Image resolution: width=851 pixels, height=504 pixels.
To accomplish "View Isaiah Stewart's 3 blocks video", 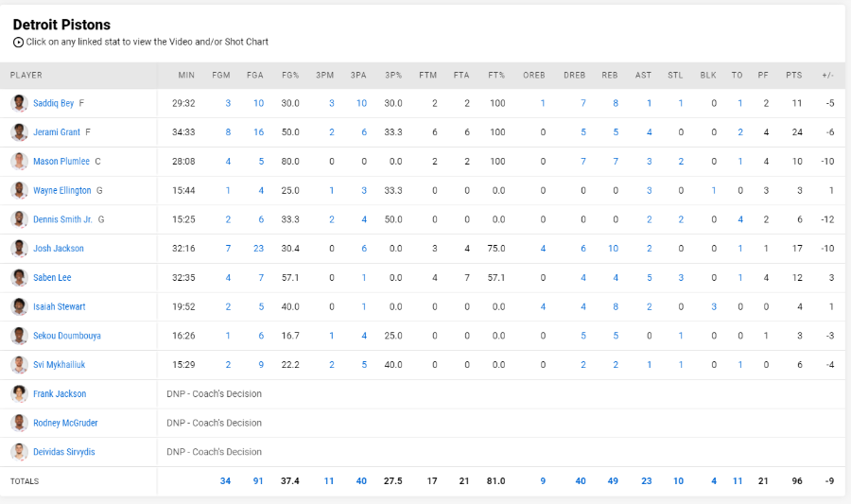I will pos(714,306).
